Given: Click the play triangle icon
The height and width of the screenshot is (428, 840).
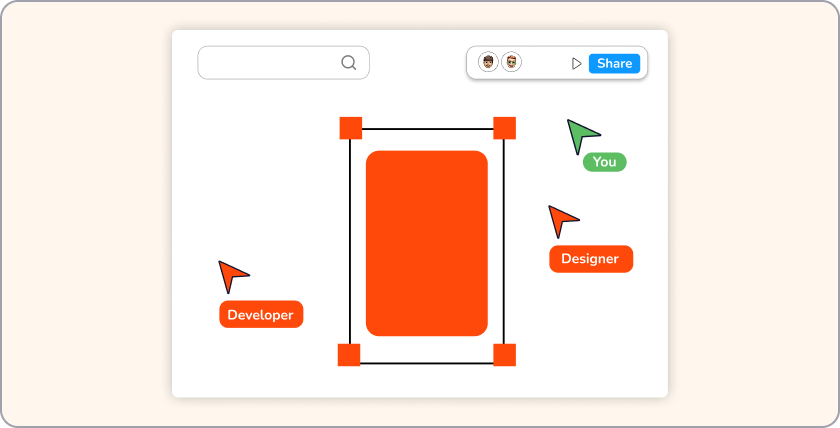Looking at the screenshot, I should (576, 63).
